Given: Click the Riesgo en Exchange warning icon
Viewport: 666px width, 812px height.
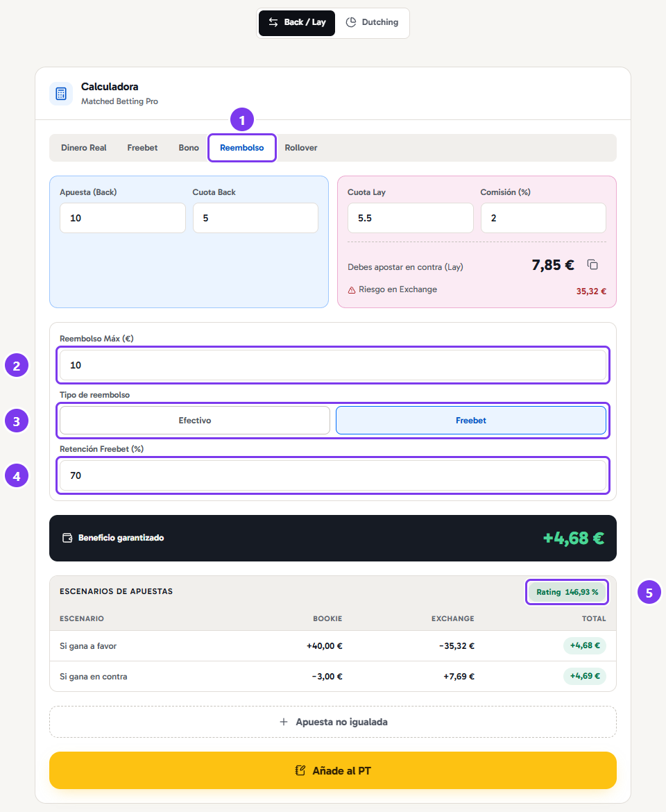Looking at the screenshot, I should coord(352,290).
